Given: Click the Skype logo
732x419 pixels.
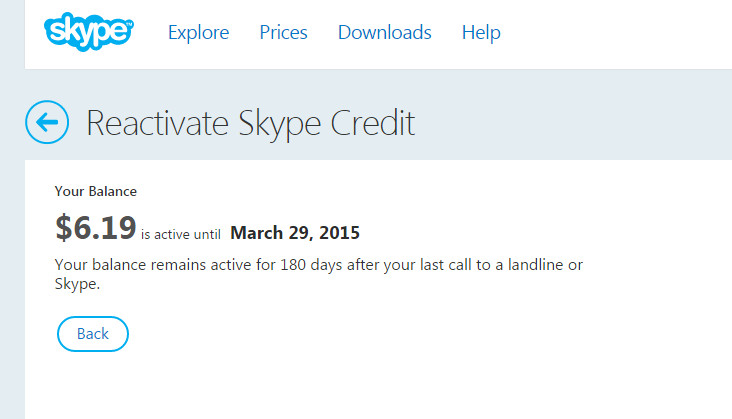Looking at the screenshot, I should (88, 31).
